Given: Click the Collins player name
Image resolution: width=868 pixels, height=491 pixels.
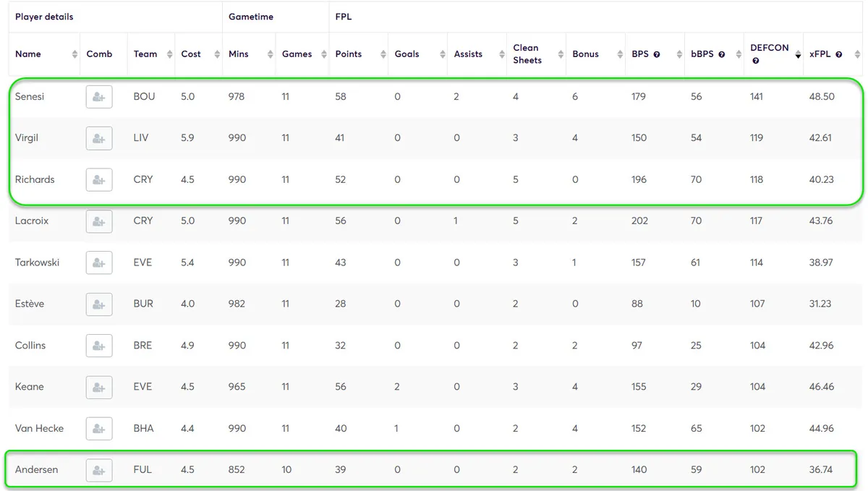Looking at the screenshot, I should coord(30,346).
